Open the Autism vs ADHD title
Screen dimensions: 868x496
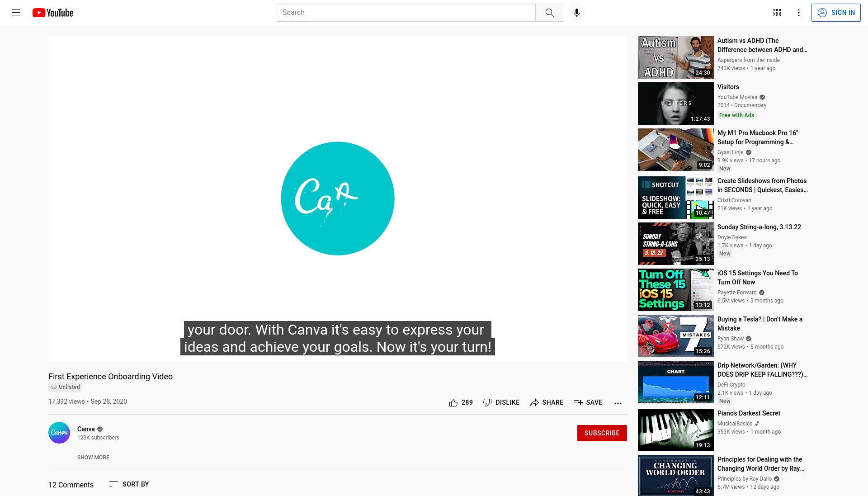pyautogui.click(x=762, y=45)
